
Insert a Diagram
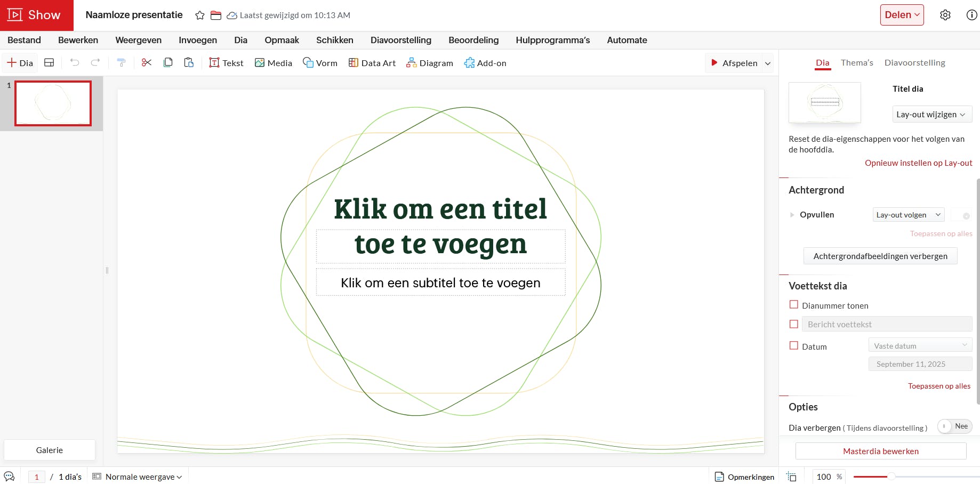tap(430, 62)
